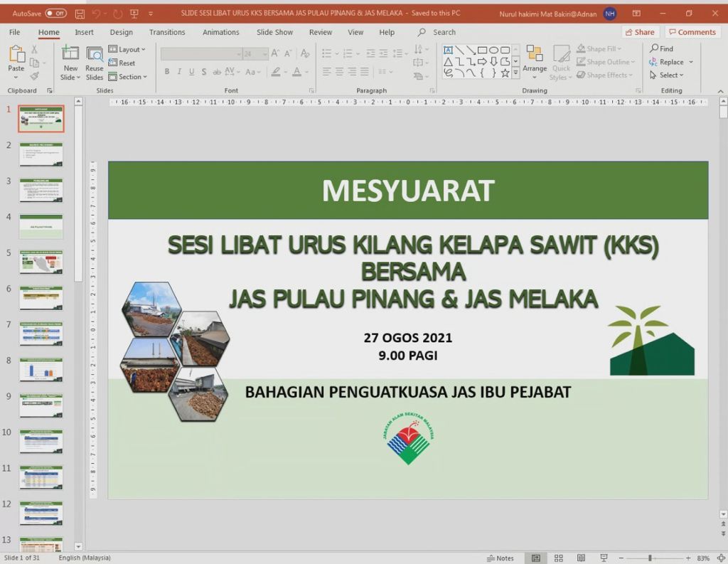Toggle numbered list
This screenshot has height=564, width=728.
coord(348,53)
